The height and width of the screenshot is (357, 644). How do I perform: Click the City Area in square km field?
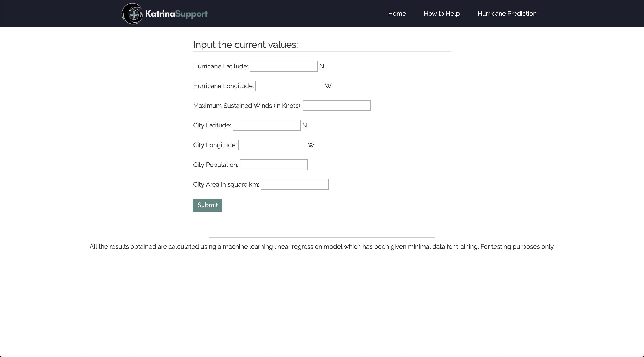tap(294, 185)
